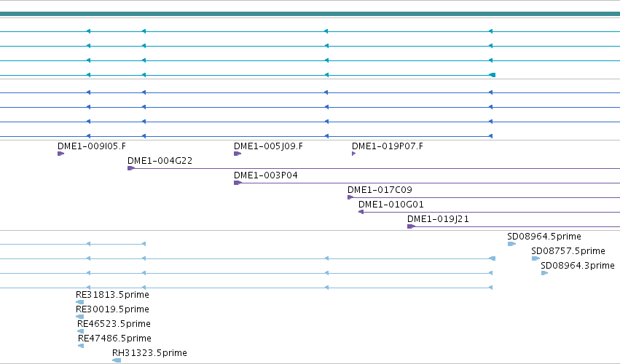
Task: Click the DME1-017C09 feature arrow glyph
Action: pos(350,197)
